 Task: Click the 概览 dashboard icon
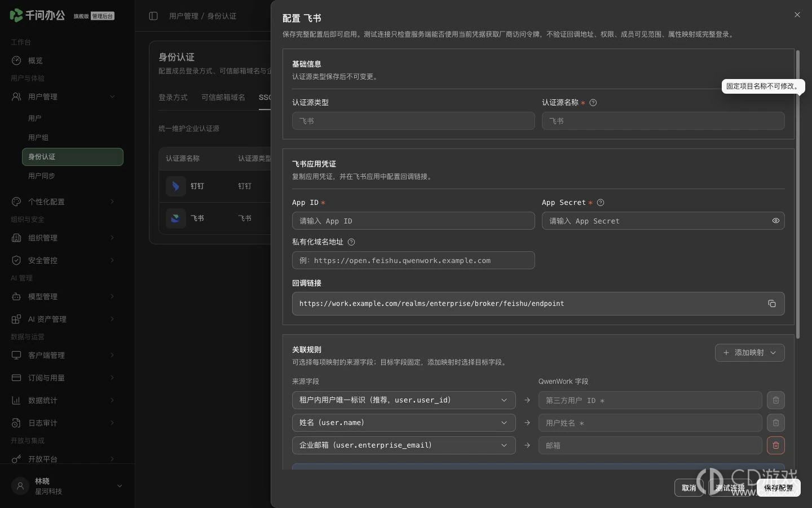pyautogui.click(x=16, y=60)
